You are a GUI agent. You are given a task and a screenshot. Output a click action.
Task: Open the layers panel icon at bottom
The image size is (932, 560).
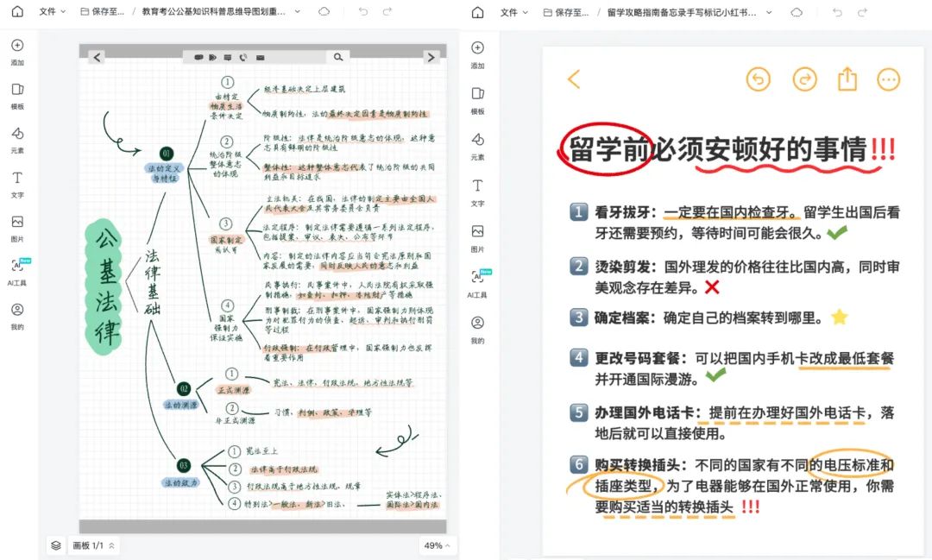coord(56,545)
